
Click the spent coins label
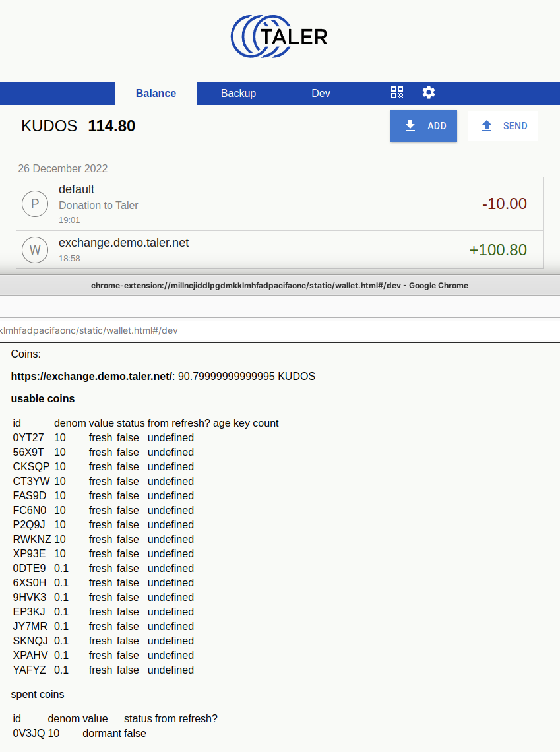(x=38, y=695)
